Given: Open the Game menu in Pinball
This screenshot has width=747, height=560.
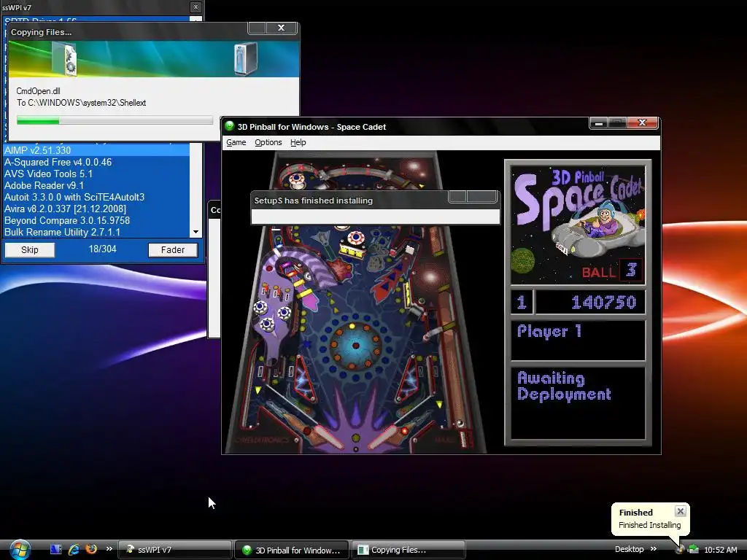Looking at the screenshot, I should pos(236,142).
